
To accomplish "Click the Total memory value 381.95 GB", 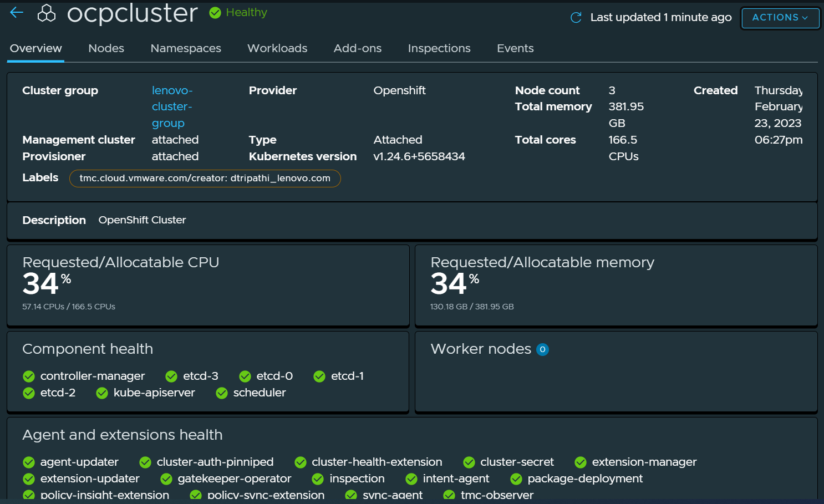I will [626, 115].
